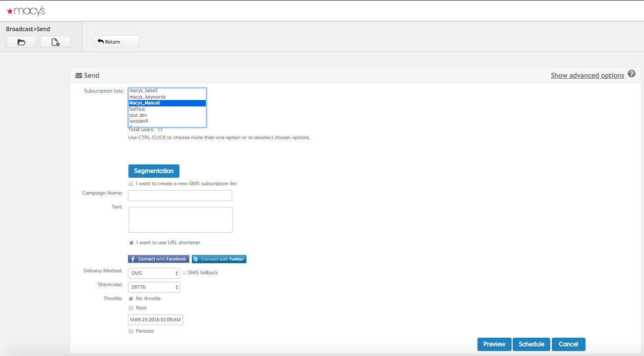Open the Shortcode dropdown

(154, 287)
